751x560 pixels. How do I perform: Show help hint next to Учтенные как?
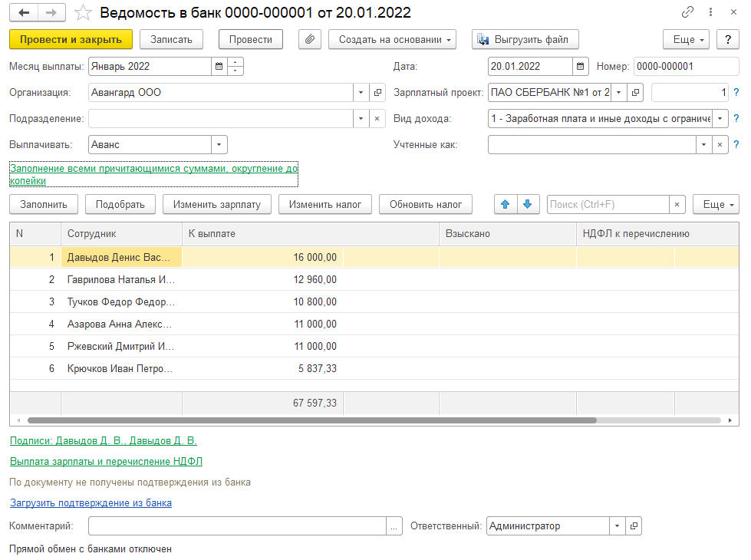[736, 145]
